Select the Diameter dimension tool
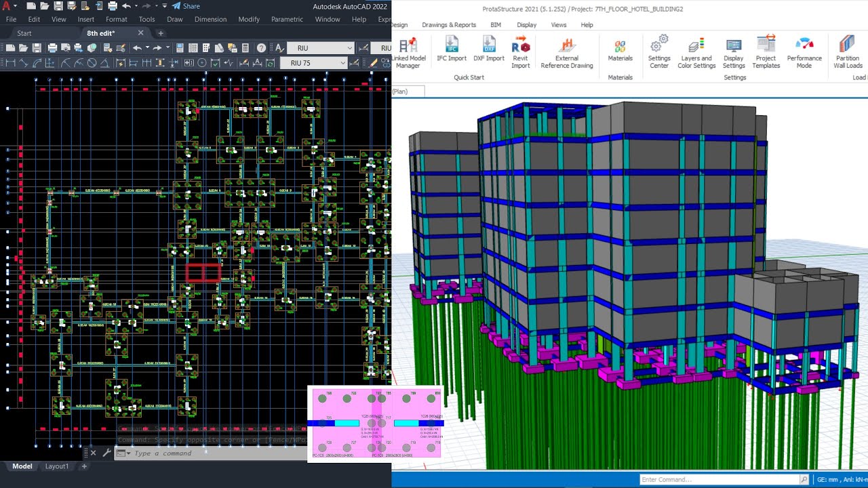868x488 pixels. (92, 63)
